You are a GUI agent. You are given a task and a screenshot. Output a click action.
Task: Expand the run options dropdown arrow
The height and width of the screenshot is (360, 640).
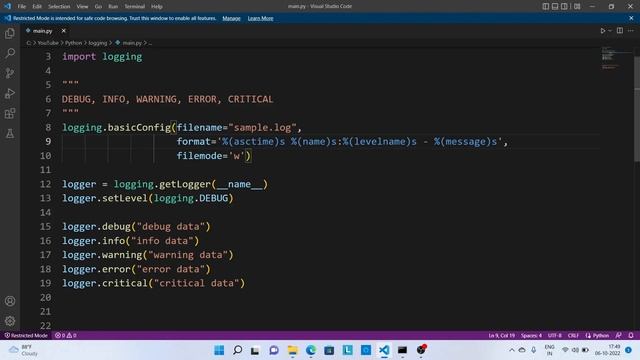(610, 31)
